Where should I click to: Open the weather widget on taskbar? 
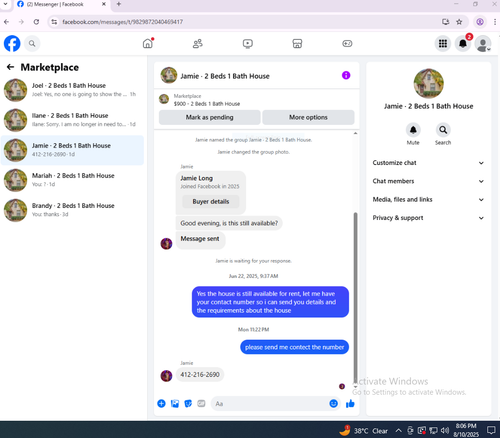(x=363, y=431)
